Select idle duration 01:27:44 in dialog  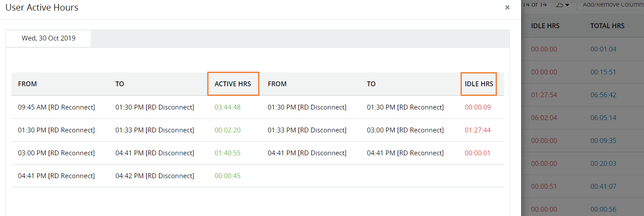478,130
